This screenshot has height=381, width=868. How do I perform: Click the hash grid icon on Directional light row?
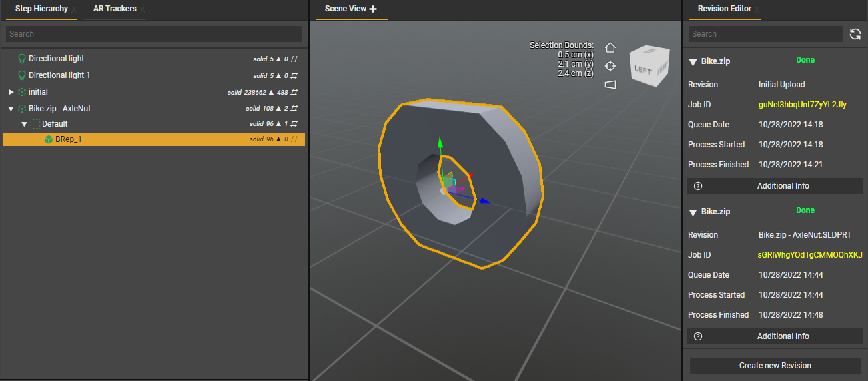click(x=294, y=59)
